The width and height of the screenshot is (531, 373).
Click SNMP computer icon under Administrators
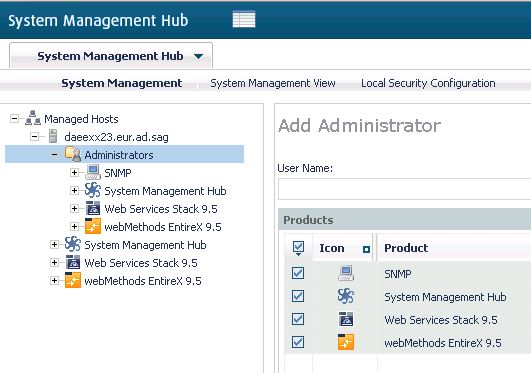93,172
